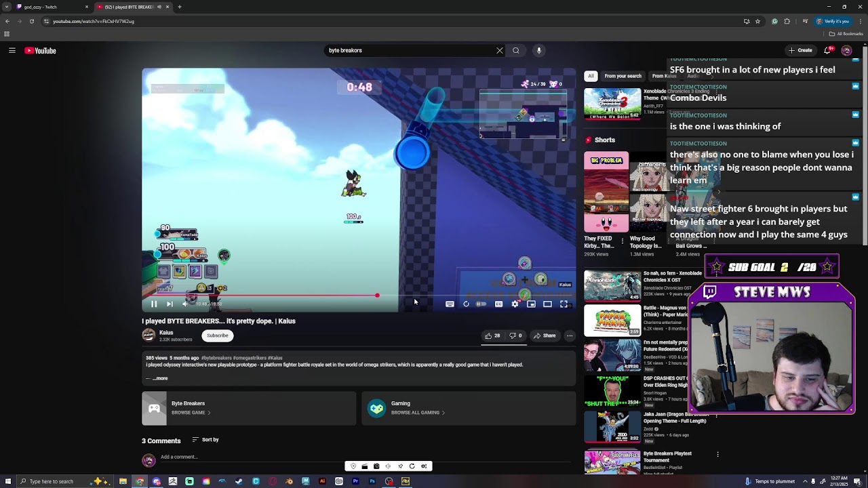
Task: Clear the search box with the X
Action: point(500,50)
